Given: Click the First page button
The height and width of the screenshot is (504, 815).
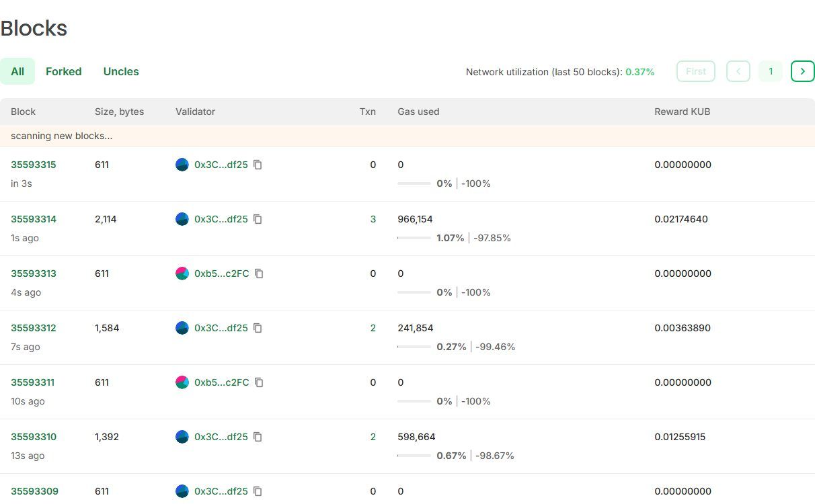Looking at the screenshot, I should click(696, 71).
